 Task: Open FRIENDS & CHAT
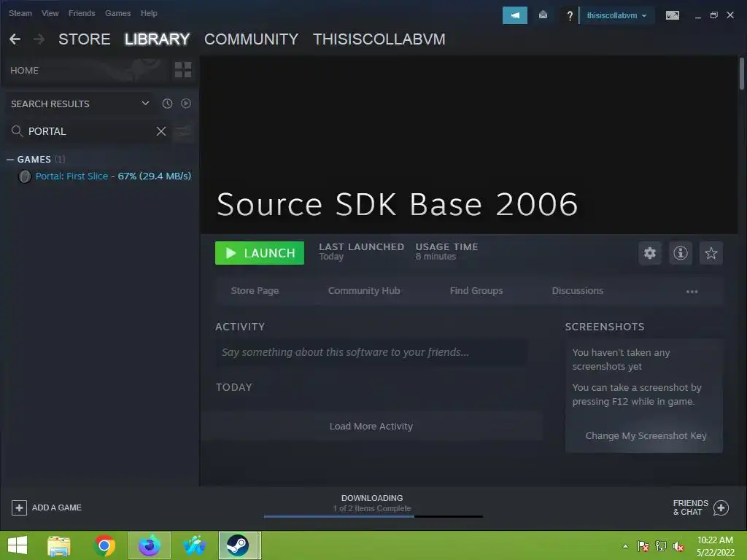691,507
